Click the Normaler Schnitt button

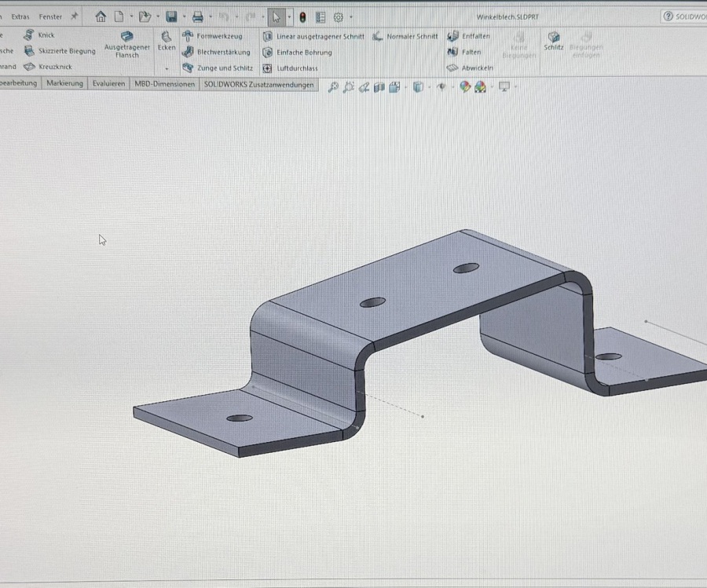[x=405, y=36]
